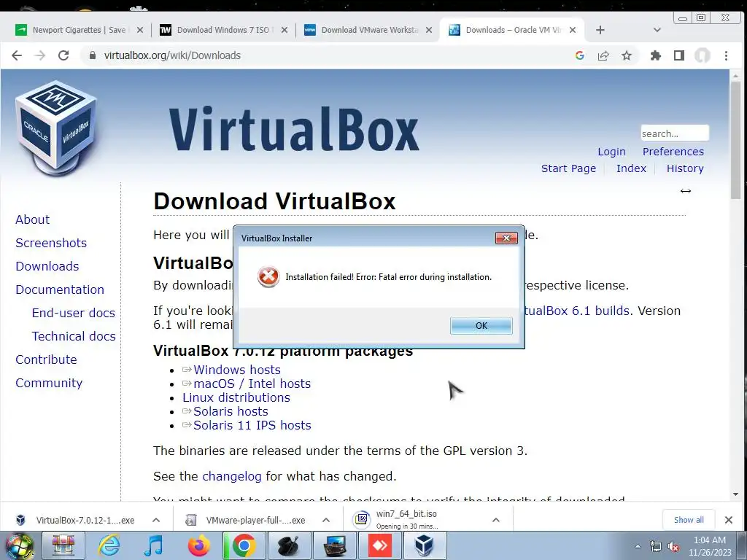Open the extensions puzzle icon
This screenshot has width=747, height=560.
coord(656,55)
